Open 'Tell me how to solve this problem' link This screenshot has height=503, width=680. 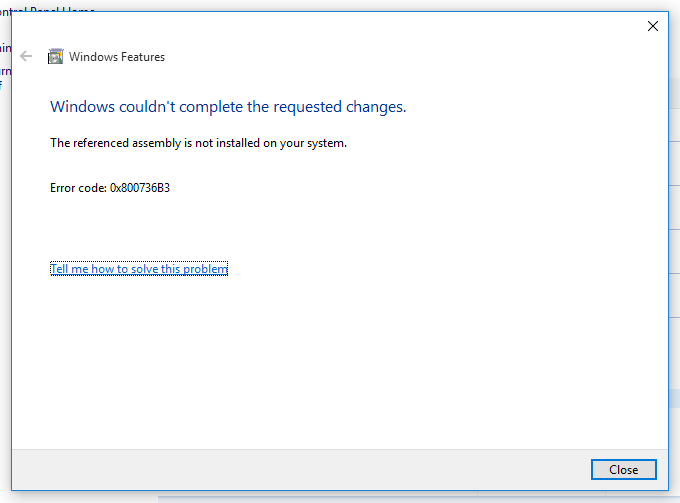coord(139,269)
